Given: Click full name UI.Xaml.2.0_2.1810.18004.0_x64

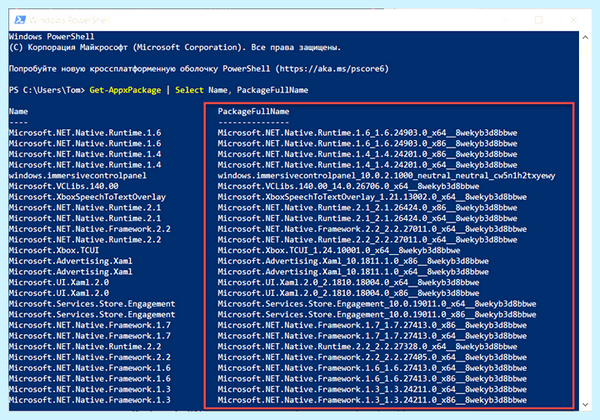Looking at the screenshot, I should [348, 282].
